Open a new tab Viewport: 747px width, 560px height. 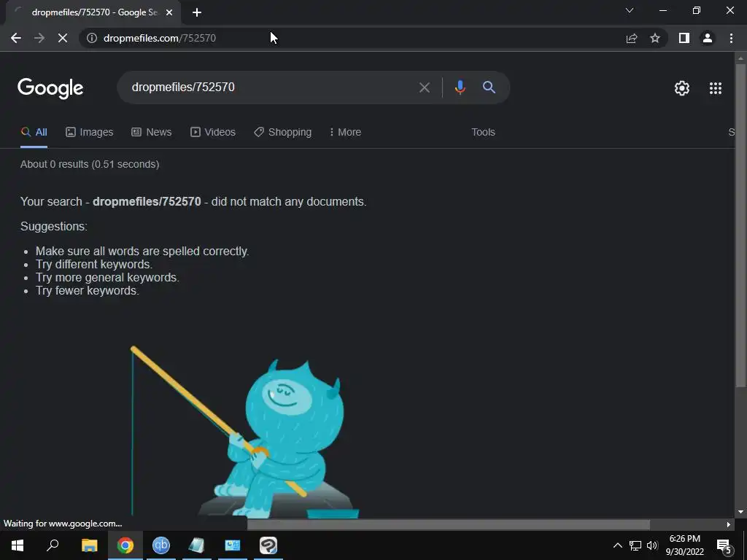(197, 12)
